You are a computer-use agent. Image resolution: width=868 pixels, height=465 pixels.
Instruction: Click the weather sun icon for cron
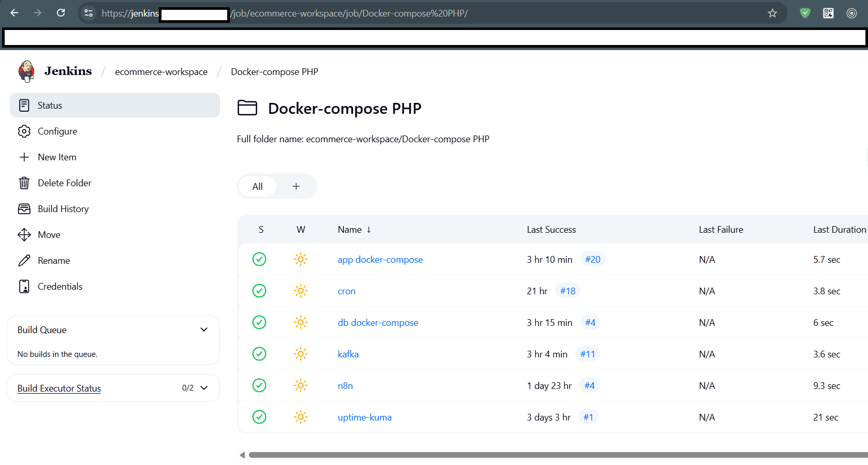point(301,291)
